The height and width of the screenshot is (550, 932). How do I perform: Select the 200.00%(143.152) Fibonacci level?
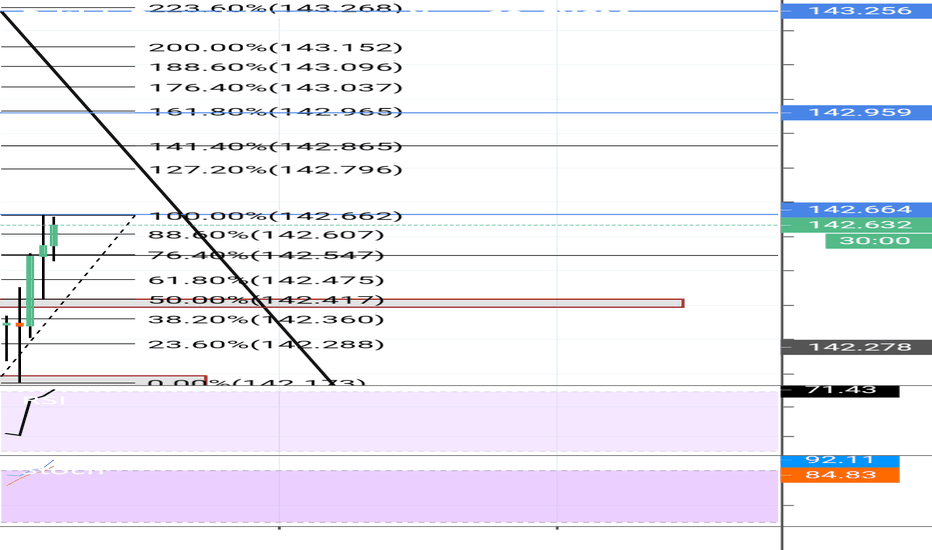click(275, 48)
